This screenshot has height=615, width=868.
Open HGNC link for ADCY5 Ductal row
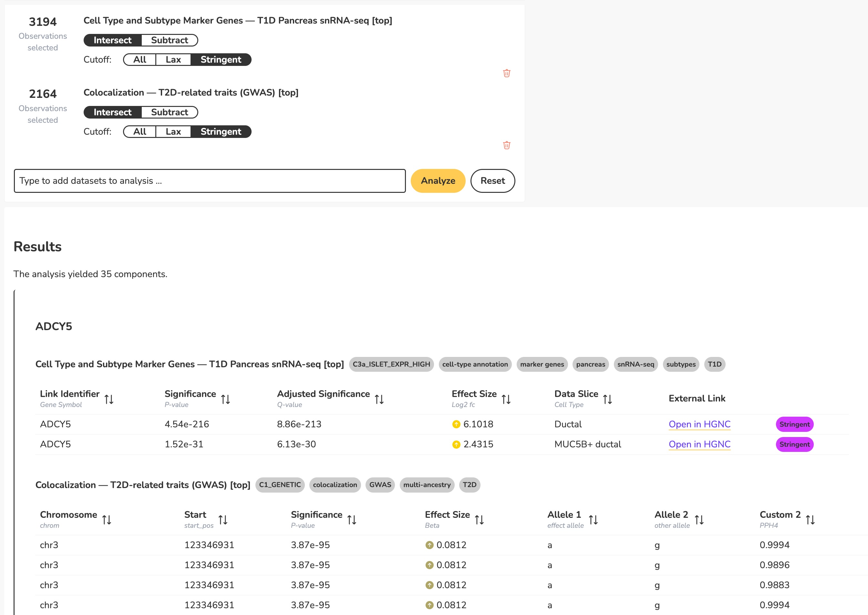pos(699,424)
